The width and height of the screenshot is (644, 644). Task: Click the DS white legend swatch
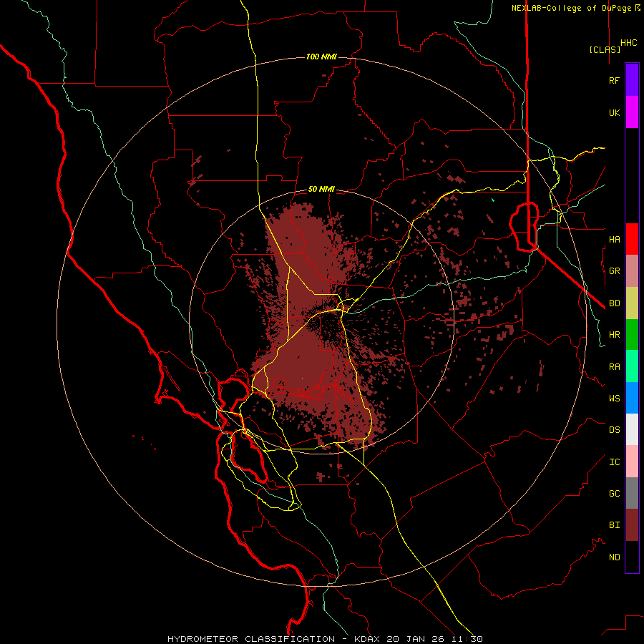pyautogui.click(x=632, y=429)
